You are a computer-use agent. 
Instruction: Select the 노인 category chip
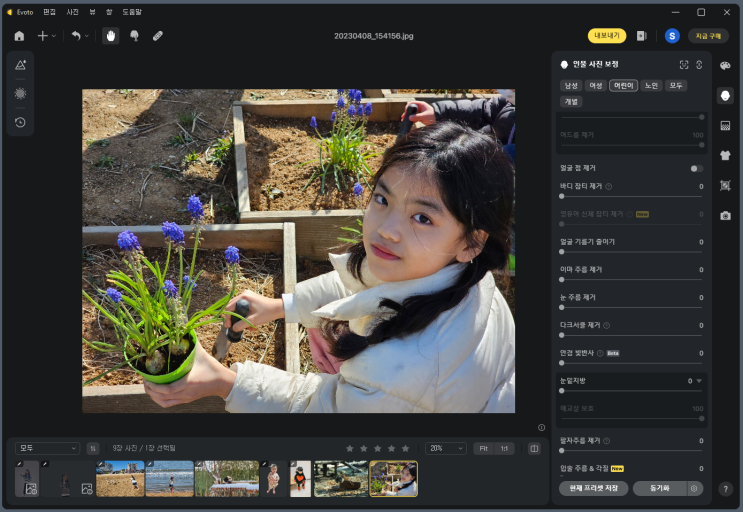coord(651,86)
